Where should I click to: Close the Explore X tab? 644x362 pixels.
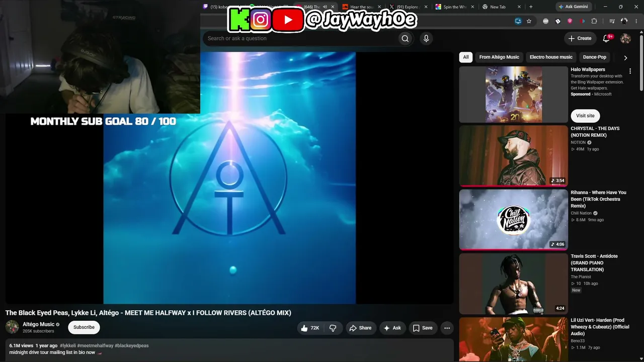coord(426,7)
